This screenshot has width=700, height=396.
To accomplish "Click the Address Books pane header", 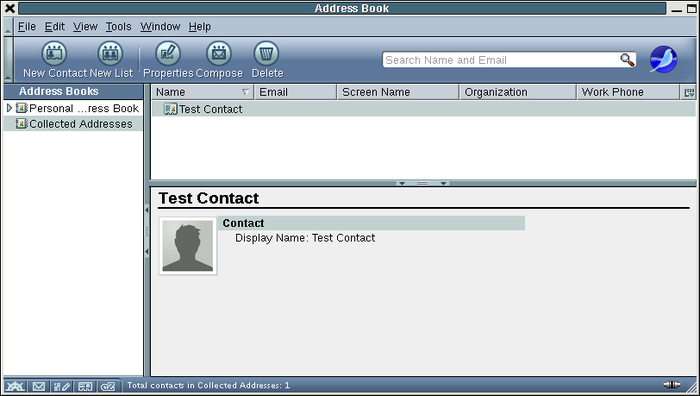I will [x=73, y=92].
